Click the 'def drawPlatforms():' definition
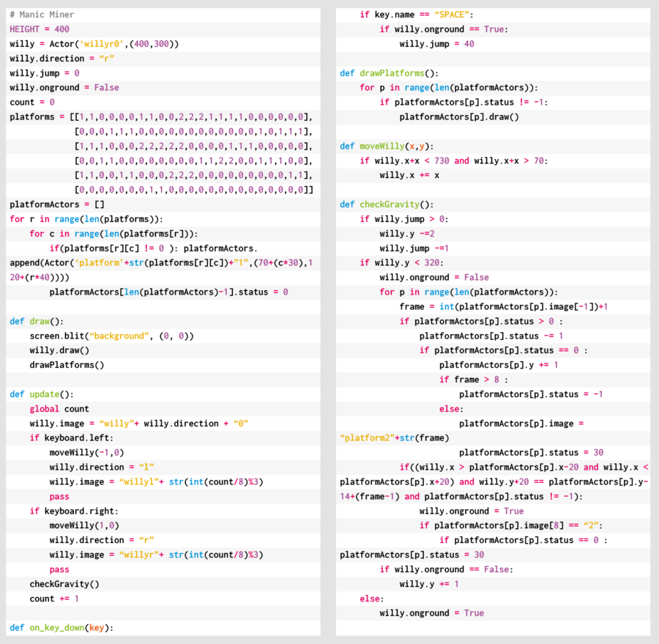The height and width of the screenshot is (644, 659). (x=389, y=73)
